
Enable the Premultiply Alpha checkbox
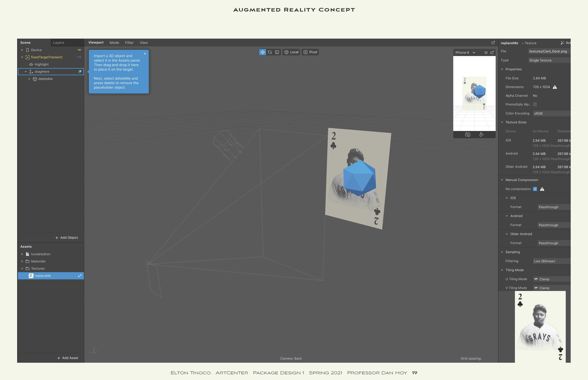[x=535, y=104]
